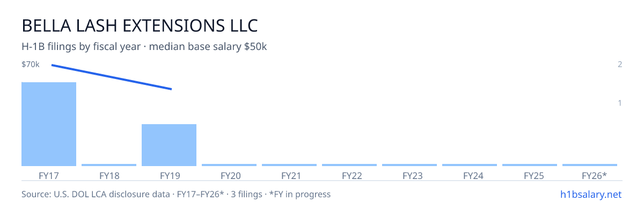644x215 pixels.
Task: Click the FY20 bar stub
Action: [229, 165]
